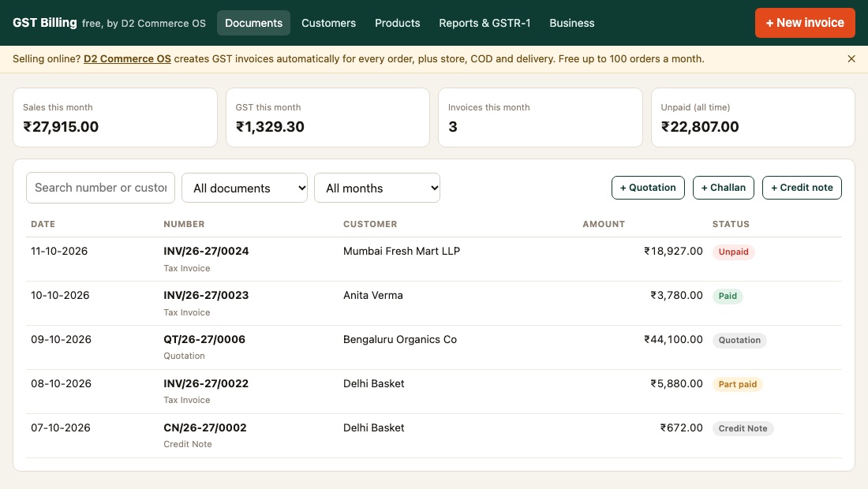Click amount ₹5,880.00

[x=676, y=384]
